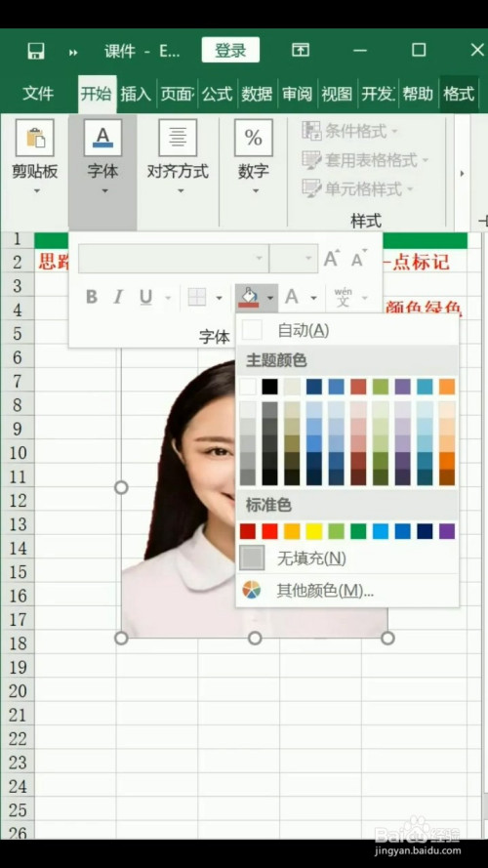
Task: Select standard light blue swatch
Action: 381,531
